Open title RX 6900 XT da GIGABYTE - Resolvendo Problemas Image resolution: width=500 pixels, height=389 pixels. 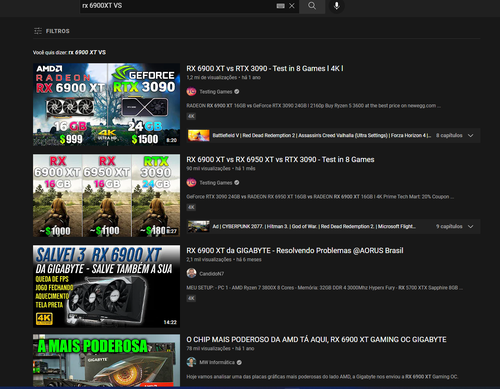(295, 251)
